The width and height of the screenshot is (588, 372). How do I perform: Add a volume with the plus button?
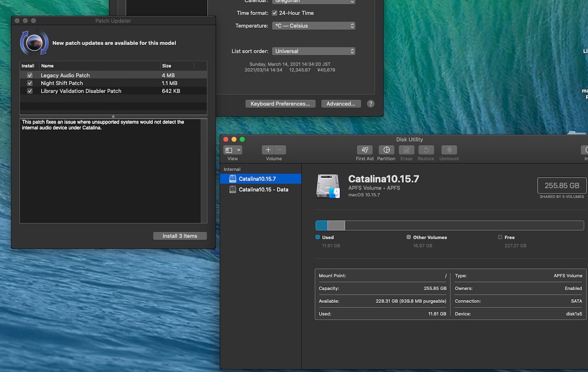(268, 150)
